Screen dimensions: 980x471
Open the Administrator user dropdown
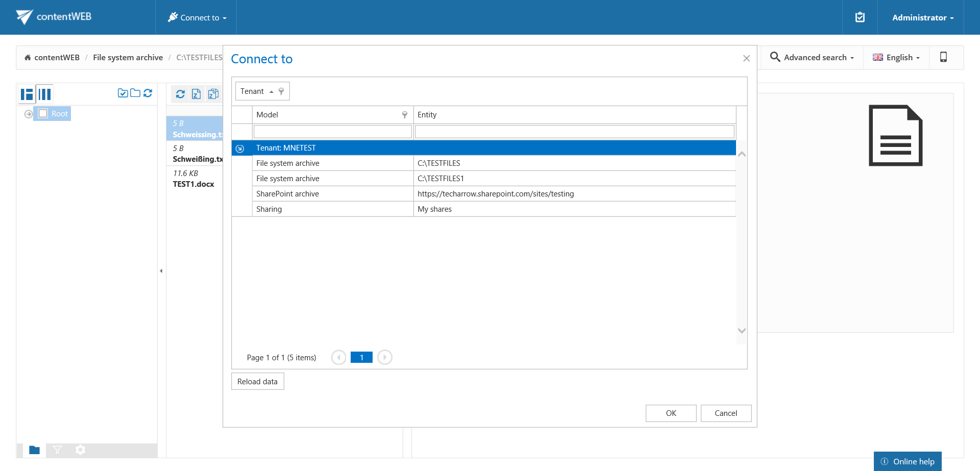click(x=923, y=17)
